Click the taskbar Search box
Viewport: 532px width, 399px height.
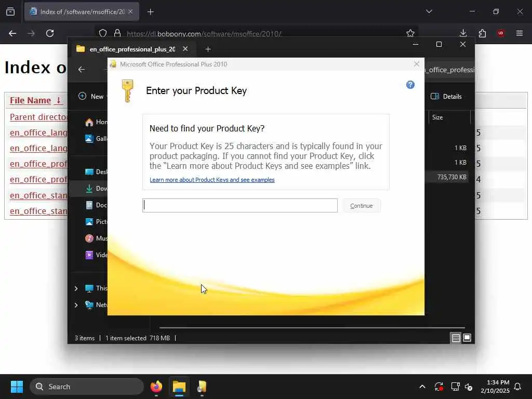87,387
